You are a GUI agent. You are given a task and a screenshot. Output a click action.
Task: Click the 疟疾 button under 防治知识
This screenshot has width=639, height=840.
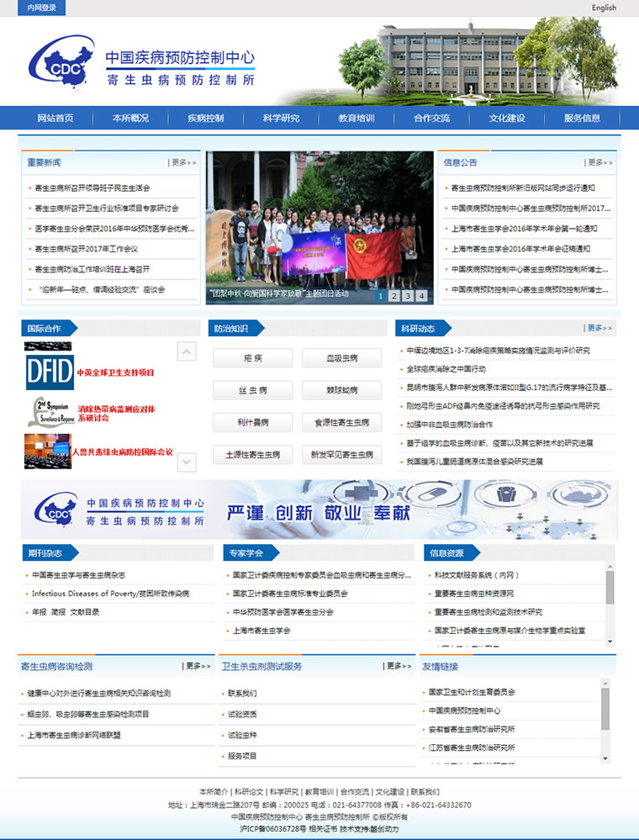point(252,358)
